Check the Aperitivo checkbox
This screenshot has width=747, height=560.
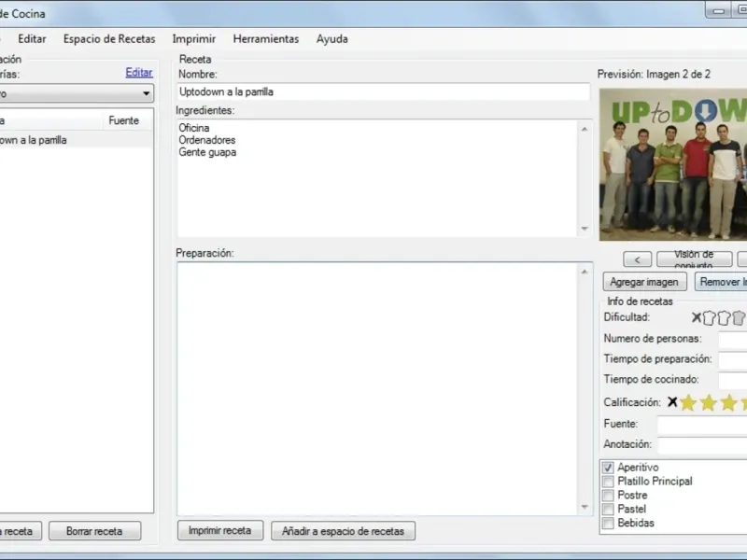[608, 468]
